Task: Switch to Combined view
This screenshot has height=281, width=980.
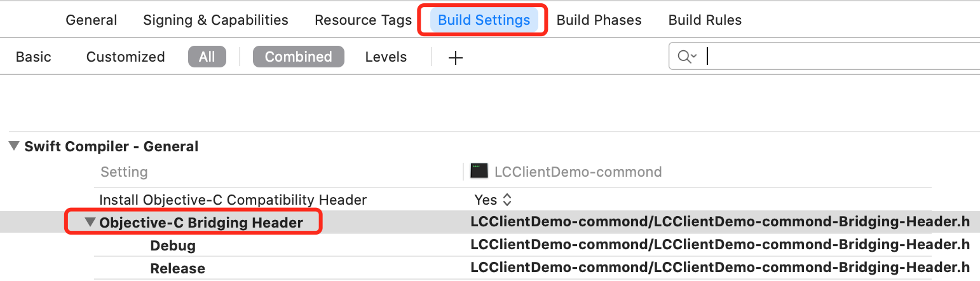Action: pos(298,57)
